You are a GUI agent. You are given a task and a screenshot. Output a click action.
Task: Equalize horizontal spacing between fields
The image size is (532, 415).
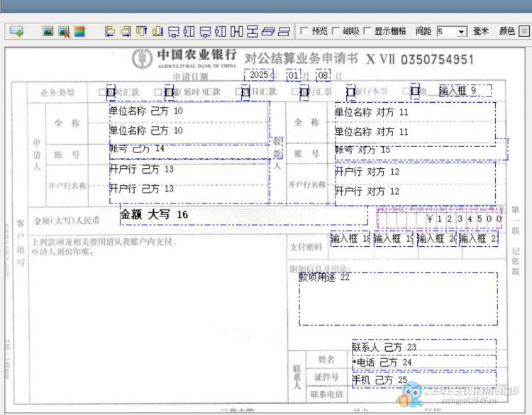click(x=236, y=31)
